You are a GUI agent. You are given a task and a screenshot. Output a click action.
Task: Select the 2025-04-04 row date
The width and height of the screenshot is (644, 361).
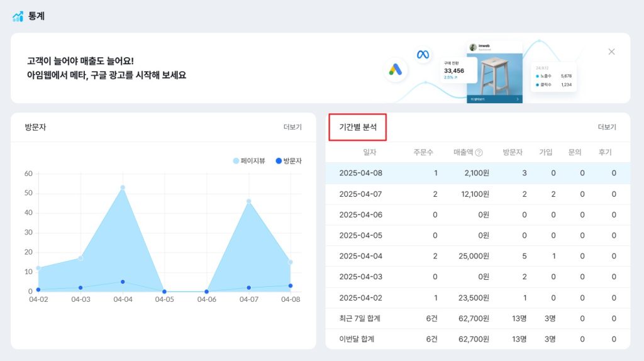(360, 256)
